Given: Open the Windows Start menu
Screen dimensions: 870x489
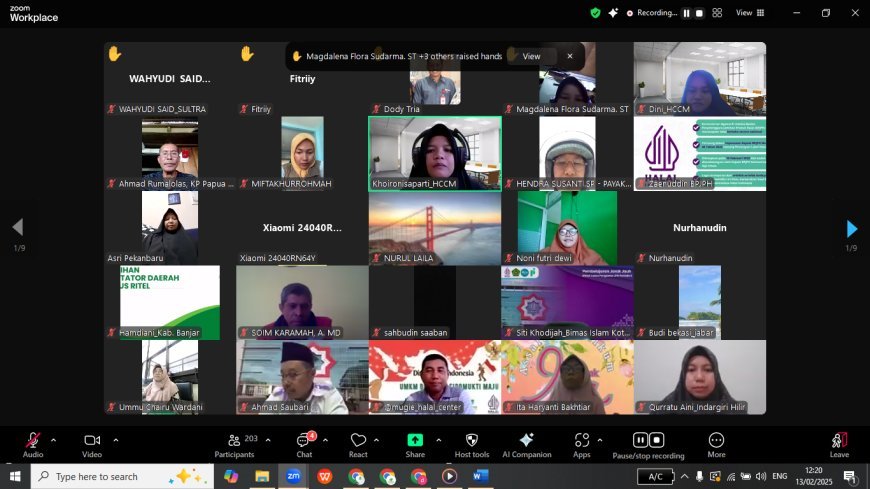Looking at the screenshot, I should pyautogui.click(x=15, y=476).
